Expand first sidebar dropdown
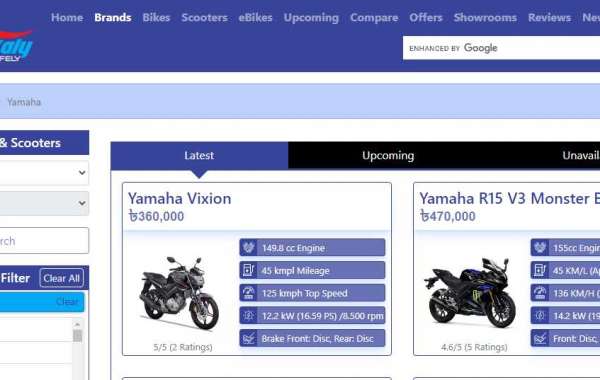Screen dimensions: 600x380 pos(44,173)
